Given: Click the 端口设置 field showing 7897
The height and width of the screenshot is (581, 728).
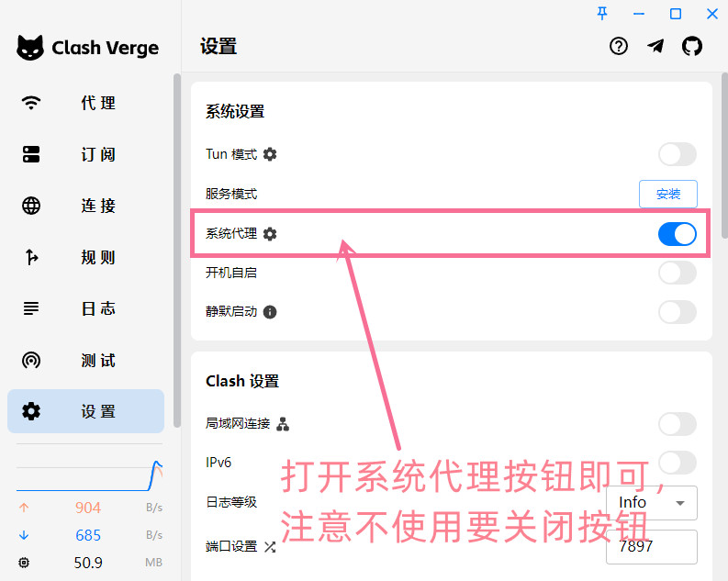Looking at the screenshot, I should pyautogui.click(x=651, y=547).
